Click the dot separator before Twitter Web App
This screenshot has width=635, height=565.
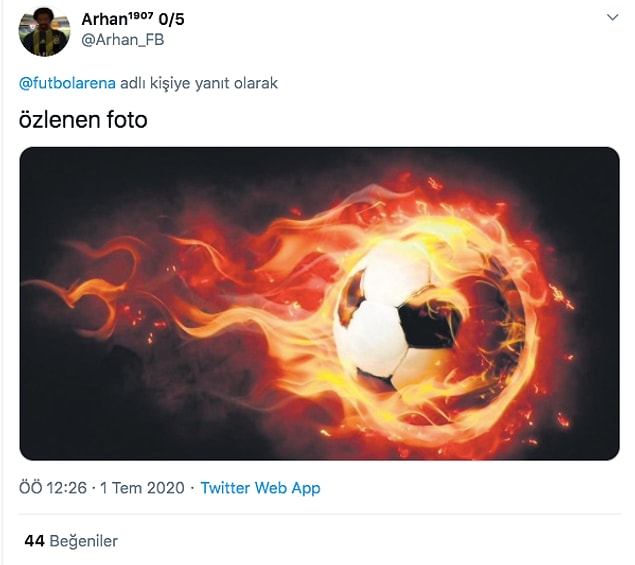click(x=192, y=488)
